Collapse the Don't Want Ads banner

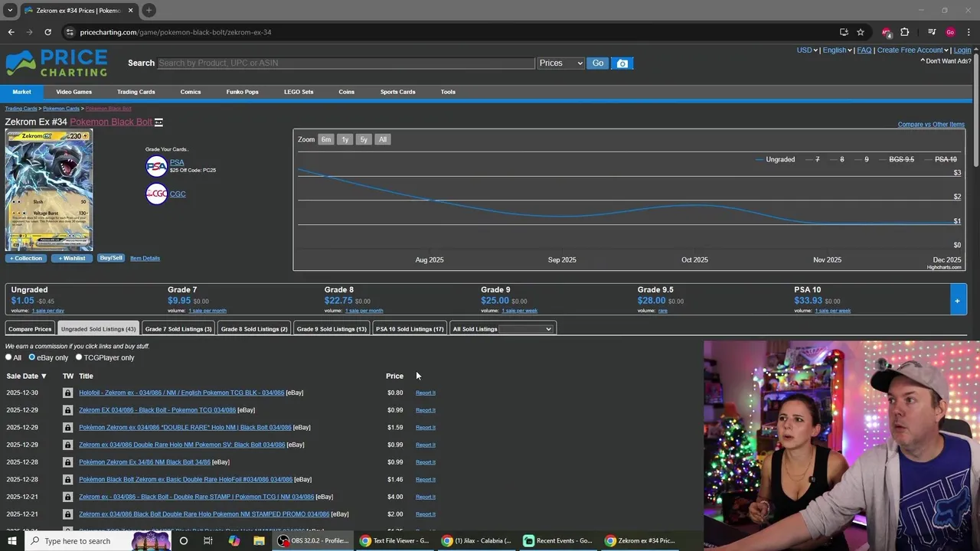point(946,61)
